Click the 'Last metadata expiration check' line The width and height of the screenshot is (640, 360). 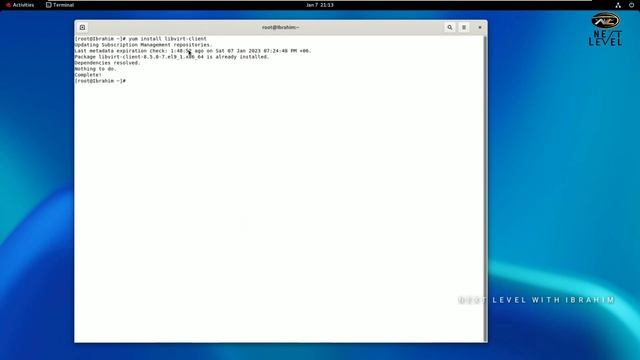point(193,51)
